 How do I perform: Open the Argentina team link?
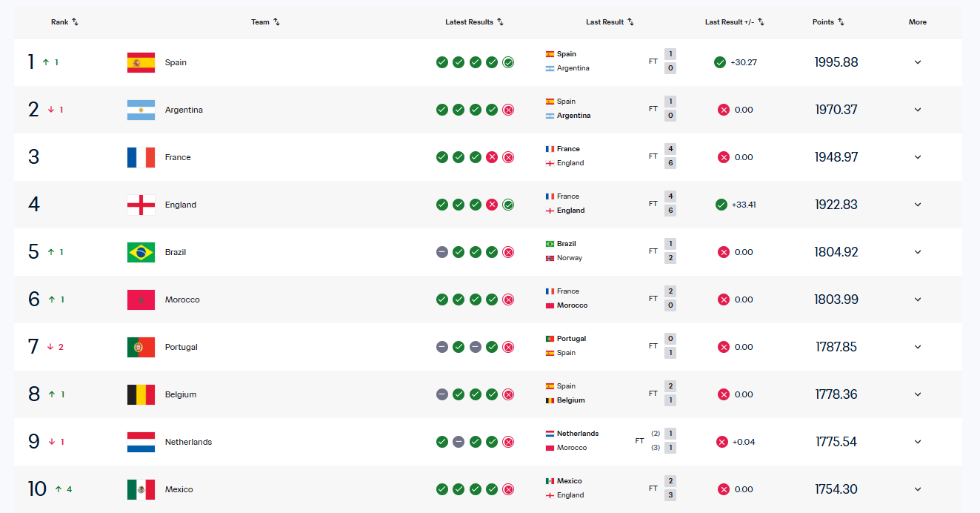(184, 110)
